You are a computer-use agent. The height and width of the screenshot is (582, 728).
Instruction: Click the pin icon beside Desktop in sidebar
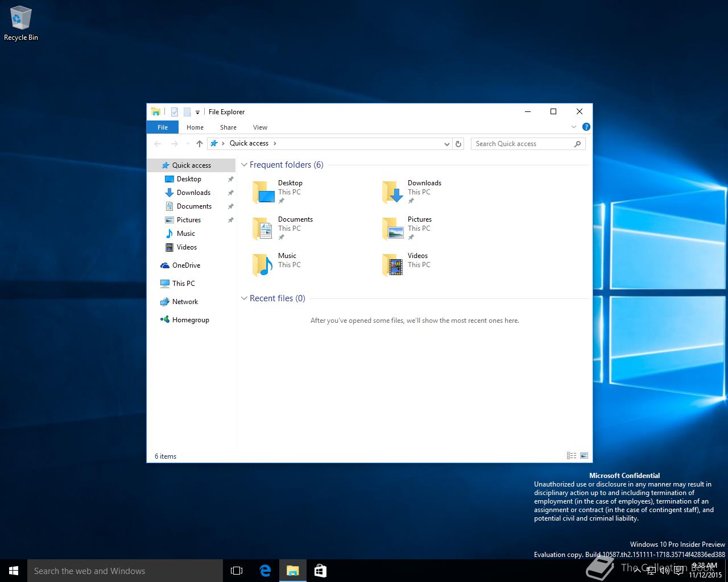(230, 179)
